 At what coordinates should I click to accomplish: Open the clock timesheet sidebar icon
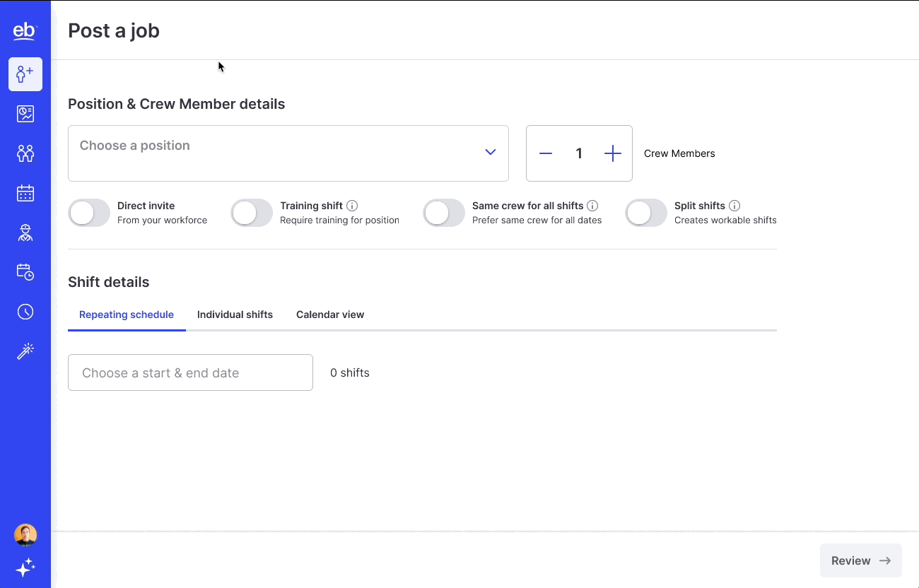point(25,312)
